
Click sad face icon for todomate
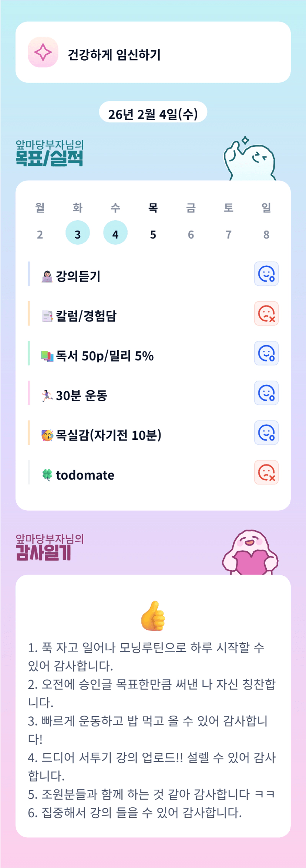pyautogui.click(x=266, y=472)
